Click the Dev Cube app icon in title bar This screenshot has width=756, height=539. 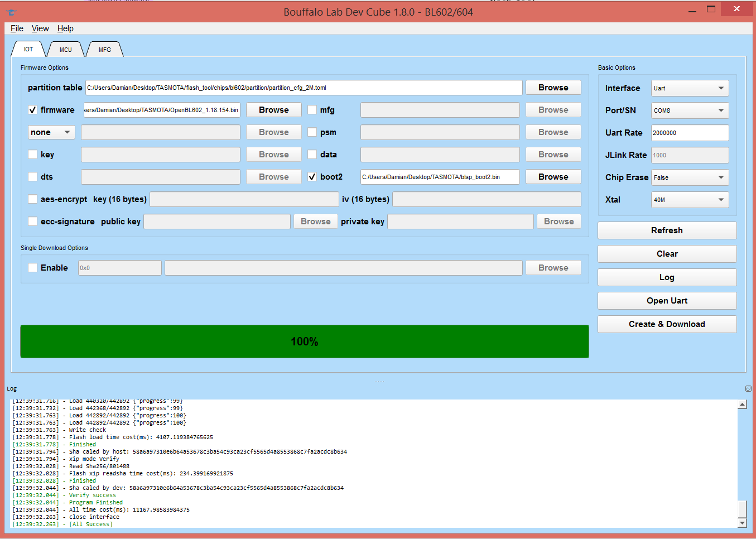11,12
